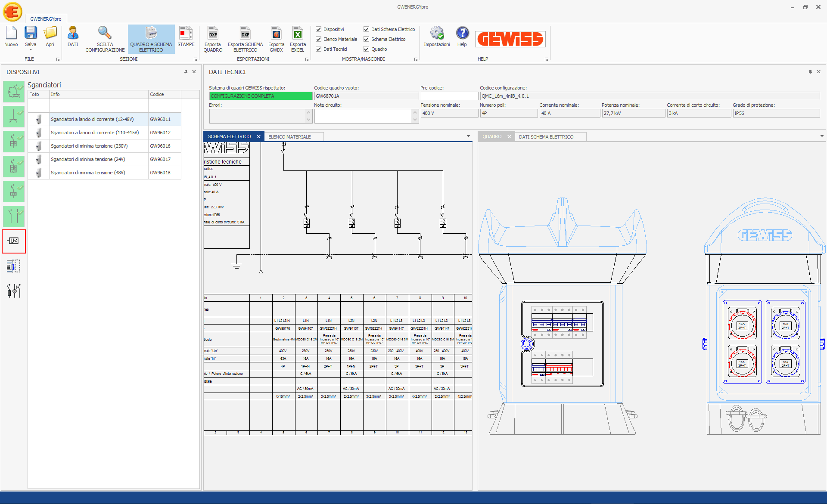The height and width of the screenshot is (504, 827).
Task: Expand the MOSTRA/NASCONDI group launcher
Action: pos(416,59)
